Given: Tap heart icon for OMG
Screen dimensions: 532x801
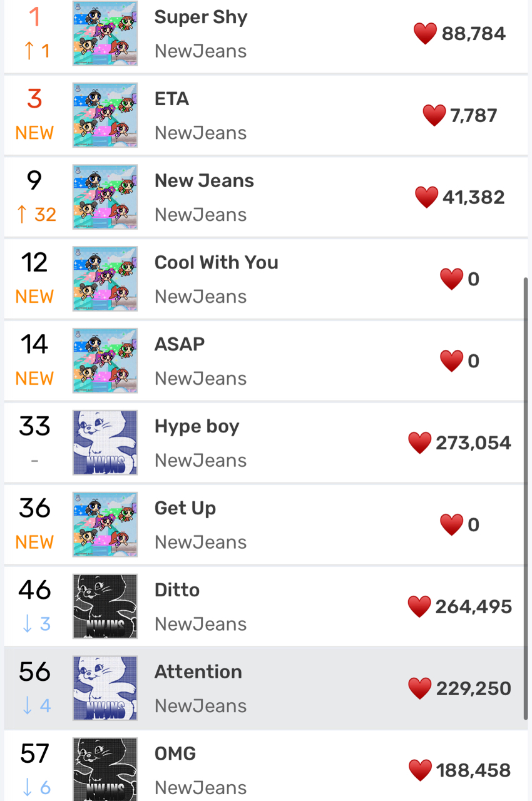Looking at the screenshot, I should click(420, 770).
